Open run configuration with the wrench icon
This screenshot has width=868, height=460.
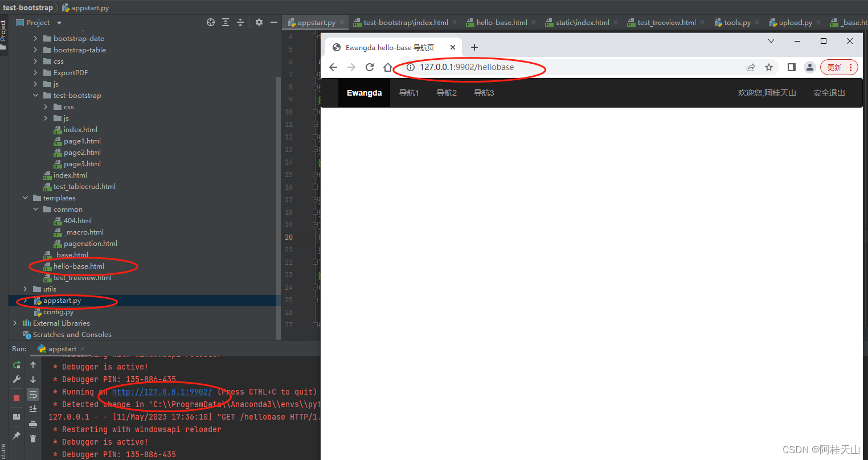coord(17,379)
